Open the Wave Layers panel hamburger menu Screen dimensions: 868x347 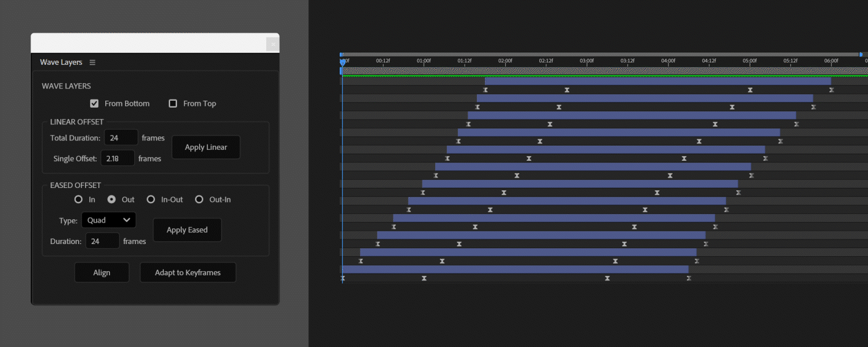[x=93, y=62]
